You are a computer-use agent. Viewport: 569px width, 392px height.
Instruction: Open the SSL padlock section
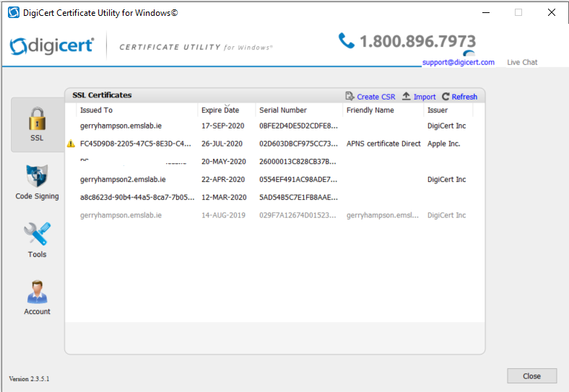pyautogui.click(x=37, y=124)
